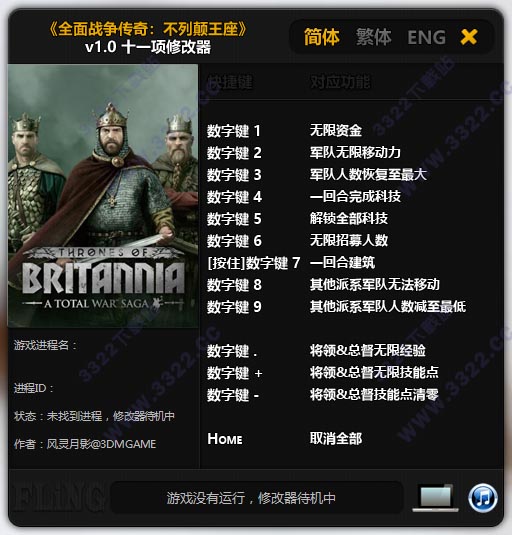Enable 将领&总督无限技能点 option

(374, 372)
